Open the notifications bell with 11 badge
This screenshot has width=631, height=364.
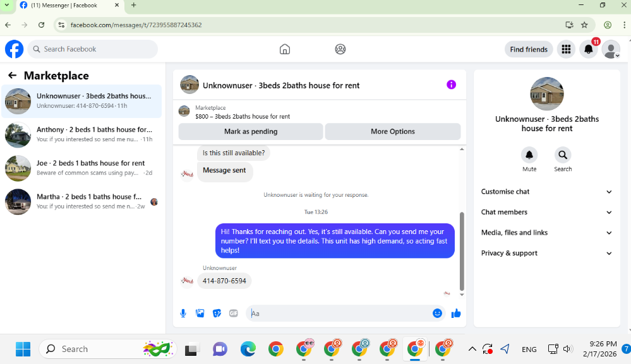point(588,49)
